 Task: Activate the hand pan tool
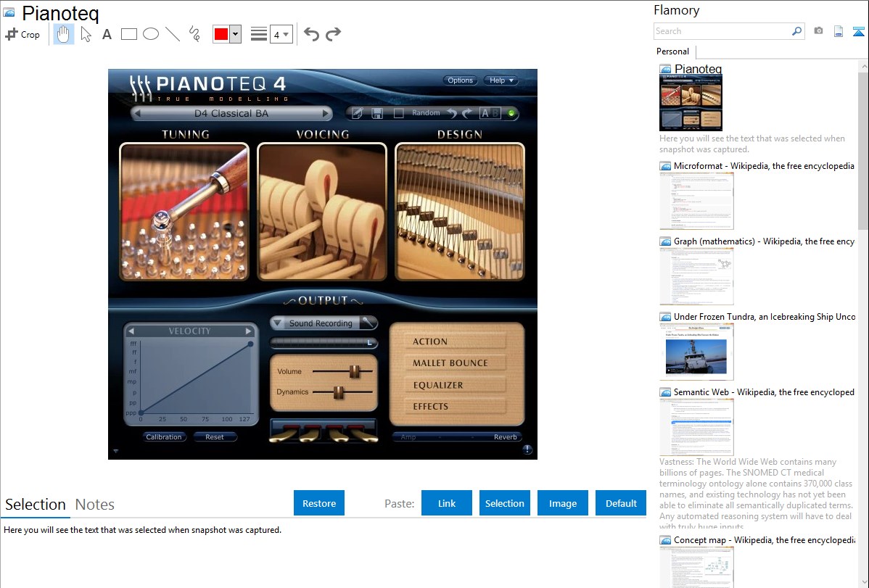point(64,34)
